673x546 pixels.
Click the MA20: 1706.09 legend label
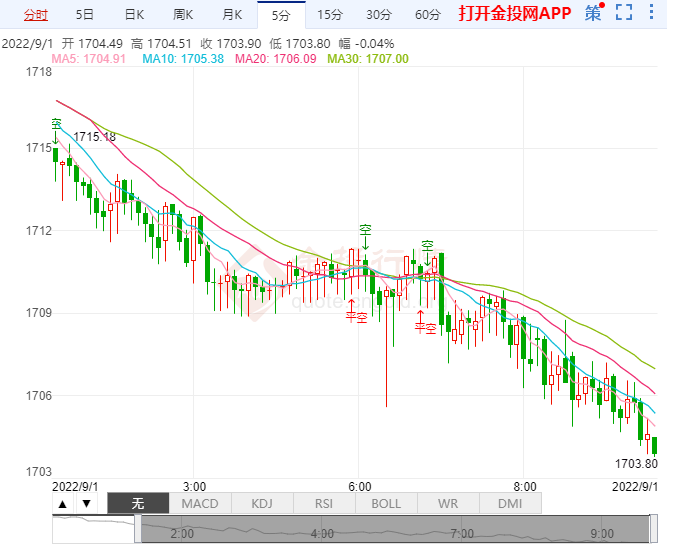pyautogui.click(x=276, y=59)
